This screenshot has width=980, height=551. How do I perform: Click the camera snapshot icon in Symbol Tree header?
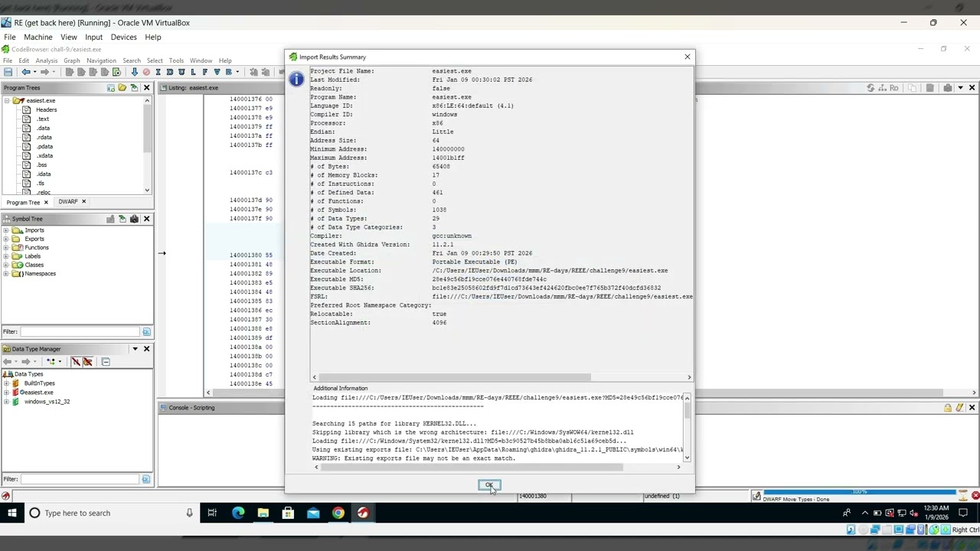click(x=134, y=219)
